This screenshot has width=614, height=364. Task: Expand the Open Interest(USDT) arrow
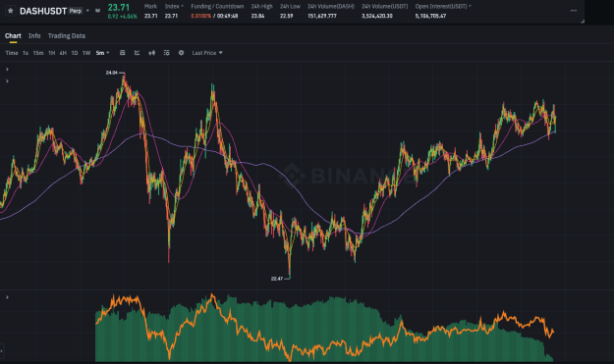470,6
